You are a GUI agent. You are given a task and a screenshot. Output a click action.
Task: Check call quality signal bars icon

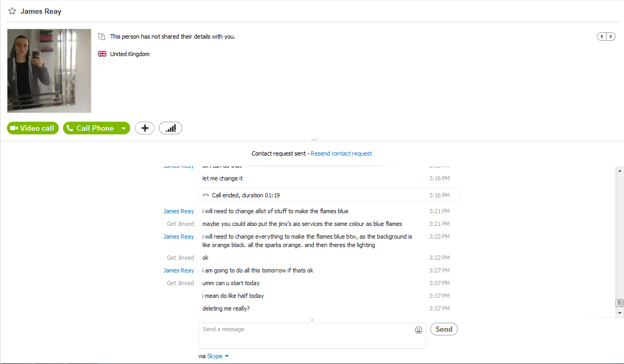170,128
